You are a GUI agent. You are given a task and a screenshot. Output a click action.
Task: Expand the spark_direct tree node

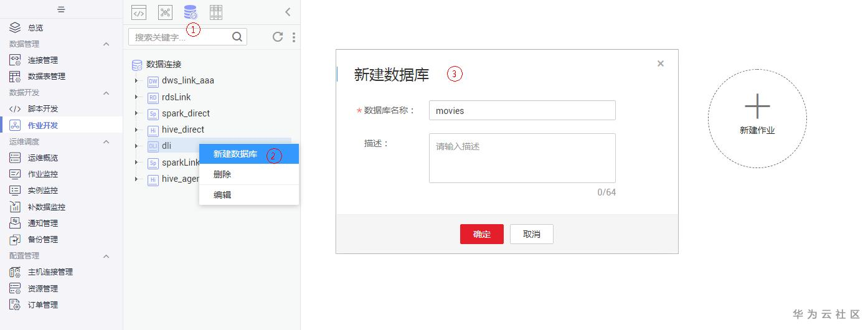(x=136, y=113)
